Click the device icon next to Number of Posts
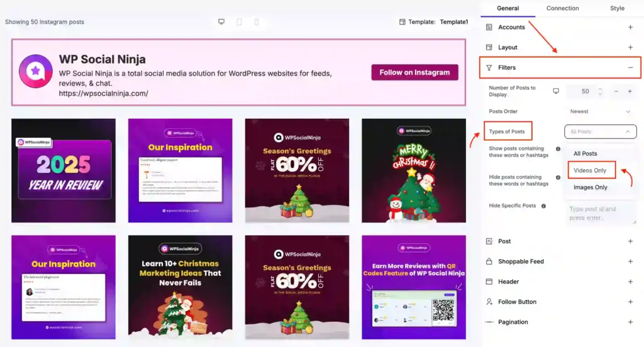Screen dimensions: 644x347 coord(556,91)
